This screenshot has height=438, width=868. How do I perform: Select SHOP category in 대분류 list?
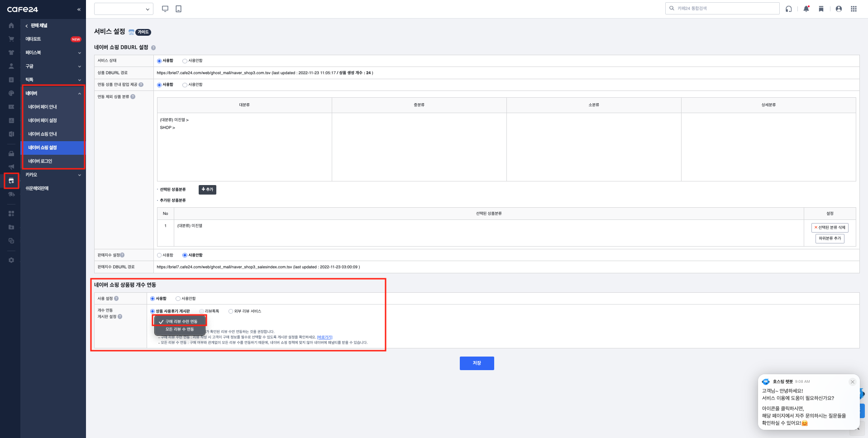point(167,128)
